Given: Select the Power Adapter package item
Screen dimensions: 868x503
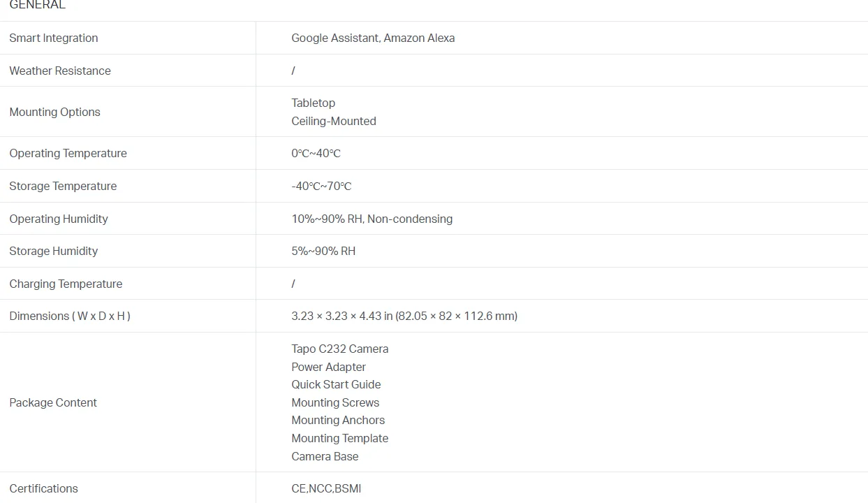Looking at the screenshot, I should pos(329,367).
